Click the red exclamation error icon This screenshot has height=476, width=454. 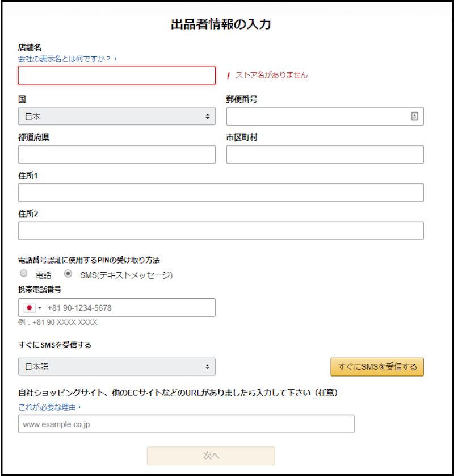228,76
